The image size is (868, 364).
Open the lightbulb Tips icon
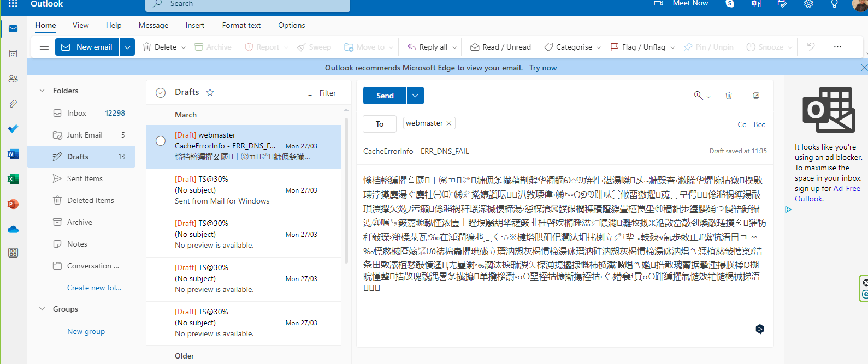pos(835,4)
